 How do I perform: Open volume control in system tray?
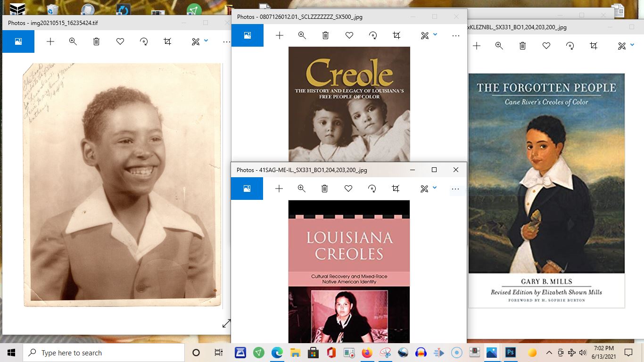583,353
